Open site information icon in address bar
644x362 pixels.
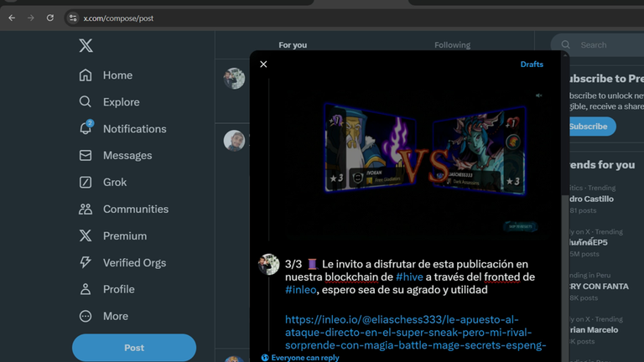(73, 18)
